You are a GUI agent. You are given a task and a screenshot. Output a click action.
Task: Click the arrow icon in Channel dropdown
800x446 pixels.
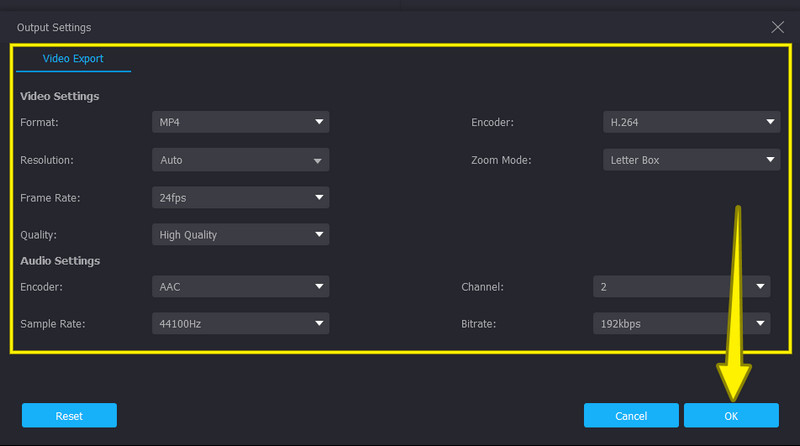(761, 286)
